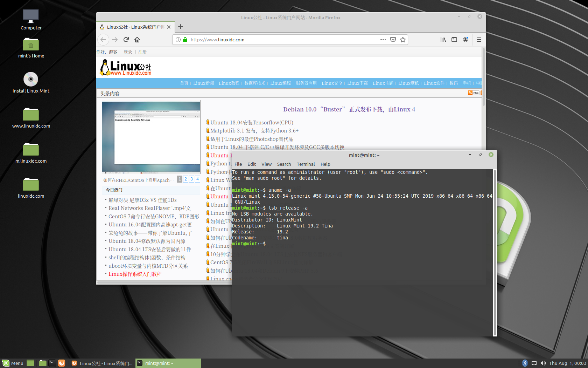Click the headline slideshow thumbnail image
The width and height of the screenshot is (588, 368).
tap(151, 137)
